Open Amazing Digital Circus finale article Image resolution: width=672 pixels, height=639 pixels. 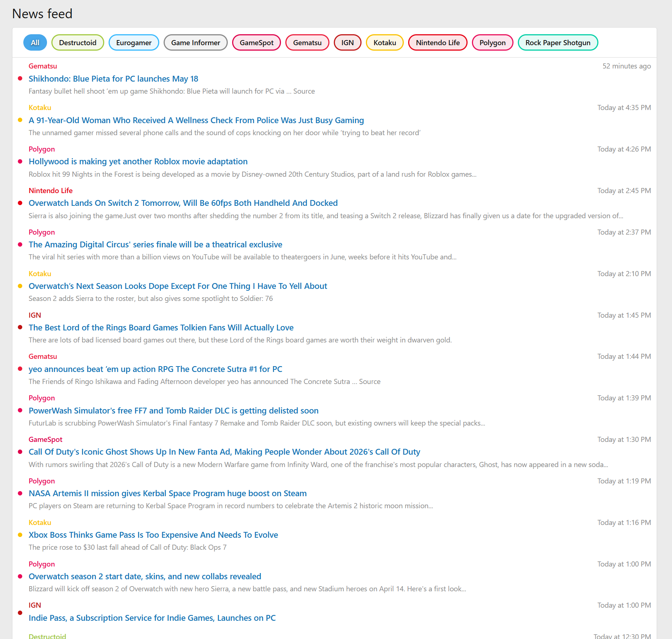(x=155, y=244)
